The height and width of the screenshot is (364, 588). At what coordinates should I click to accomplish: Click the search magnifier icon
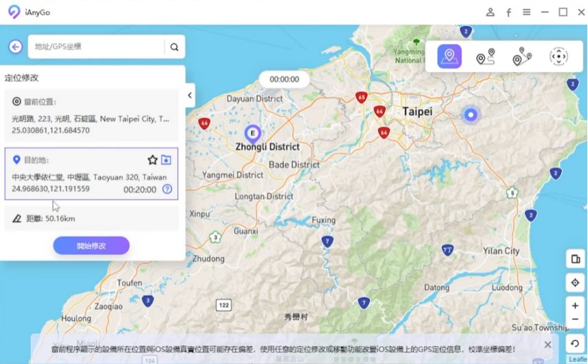click(174, 47)
